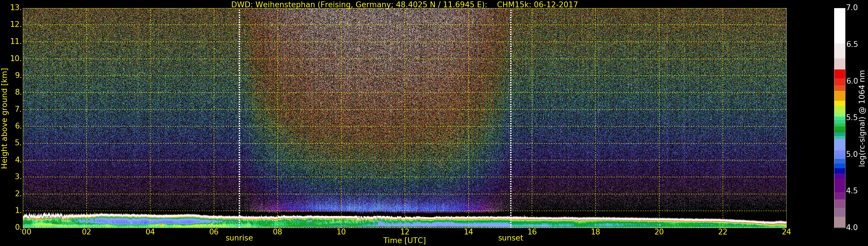Click the Time [UTC] axis title

tap(404, 241)
